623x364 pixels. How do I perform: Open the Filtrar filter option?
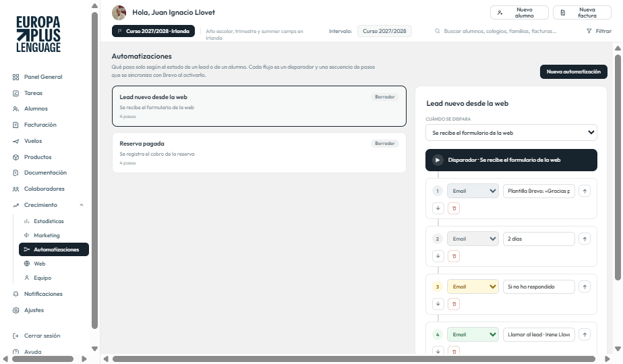[x=599, y=31]
